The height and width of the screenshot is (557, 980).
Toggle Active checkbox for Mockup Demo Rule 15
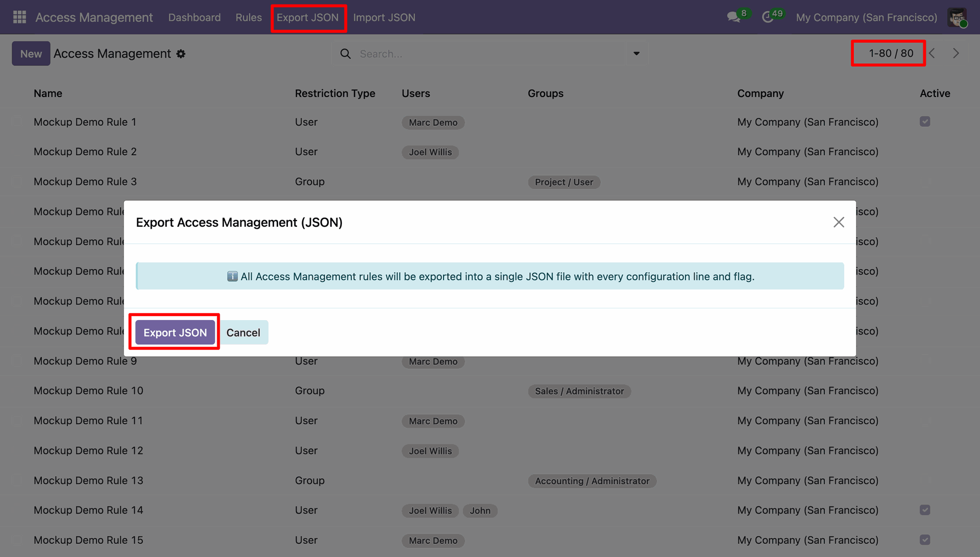point(925,540)
